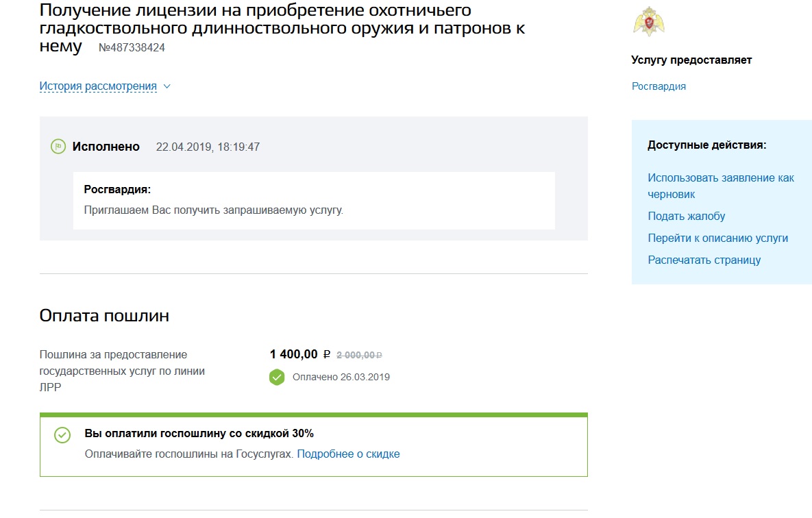Select Использовать заявление как черновик action
812x518 pixels.
720,186
